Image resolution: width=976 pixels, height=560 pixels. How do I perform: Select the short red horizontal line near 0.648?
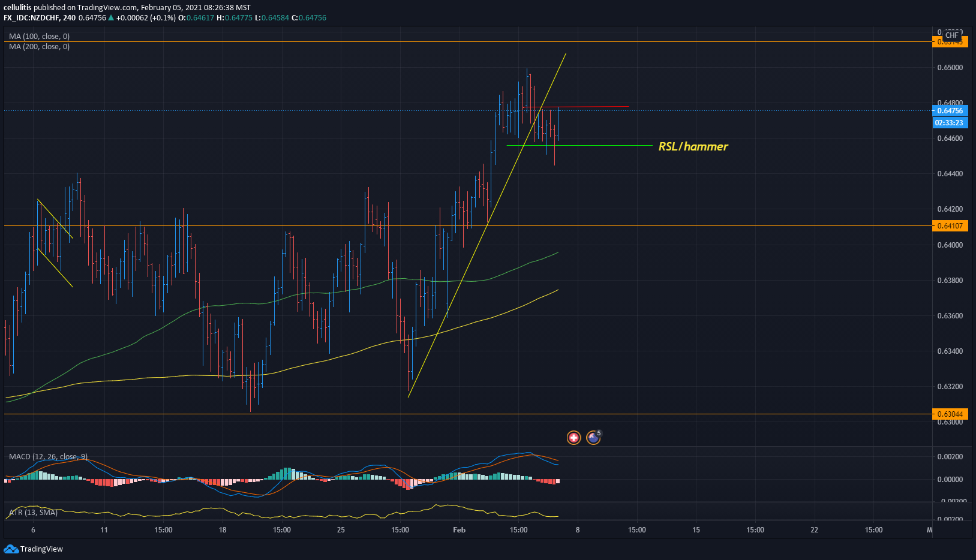(578, 107)
